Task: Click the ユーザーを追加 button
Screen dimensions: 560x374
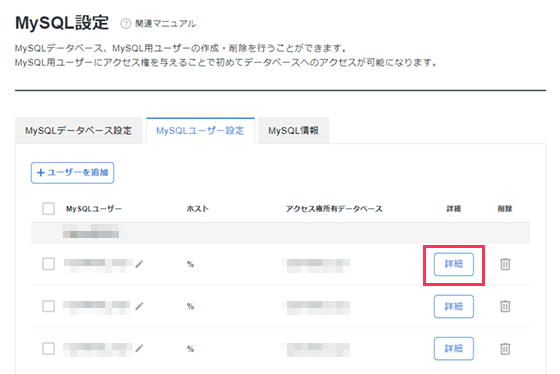Action: 72,173
